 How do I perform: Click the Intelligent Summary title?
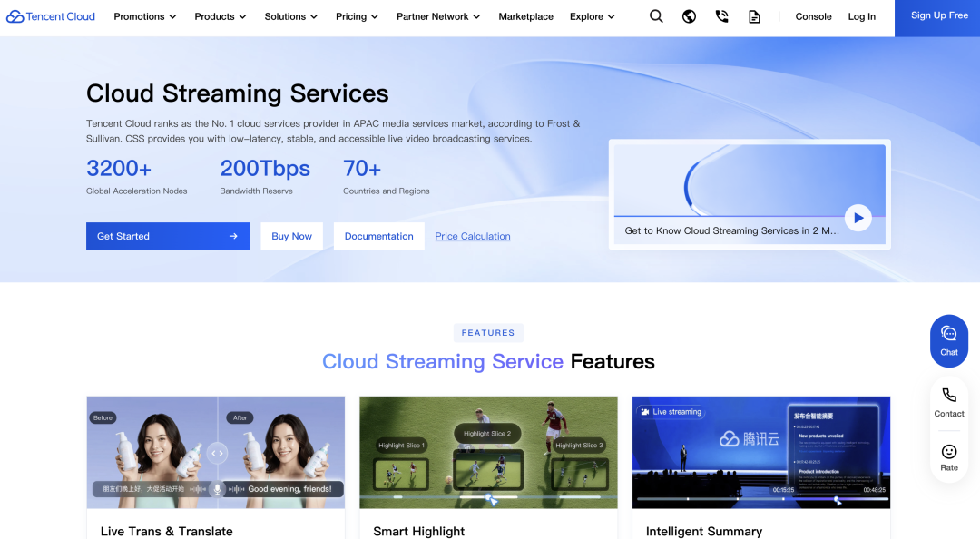coord(704,531)
